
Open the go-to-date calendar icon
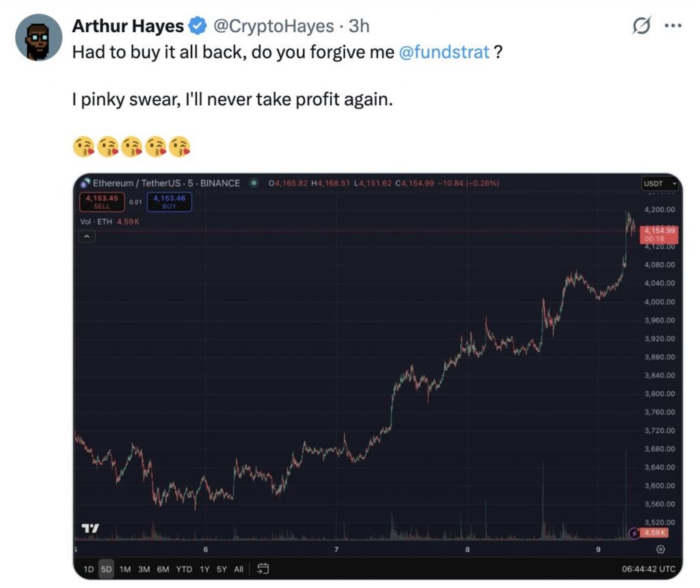[x=263, y=568]
